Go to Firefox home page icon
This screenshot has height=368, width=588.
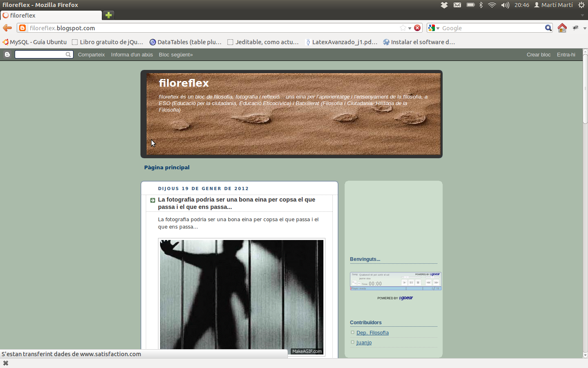point(562,28)
